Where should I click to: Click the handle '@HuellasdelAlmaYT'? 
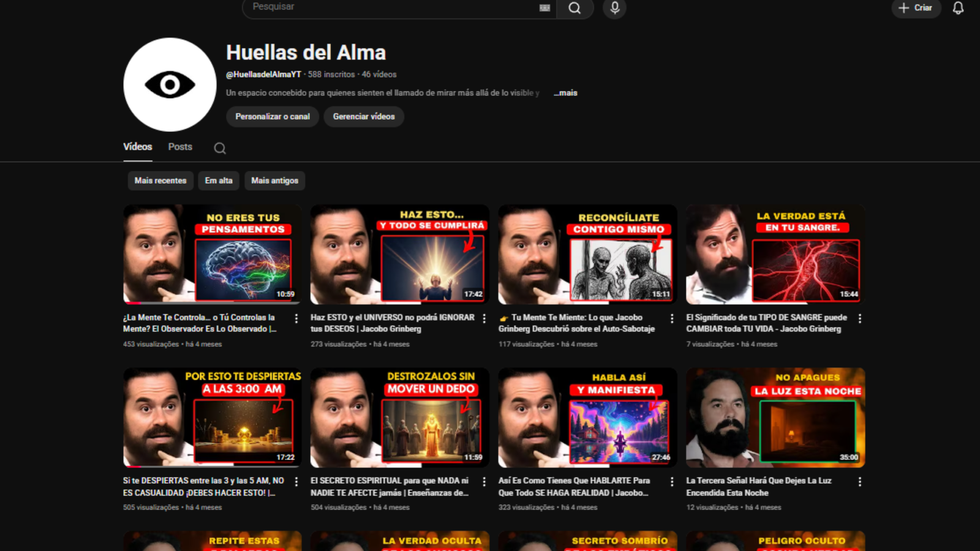263,75
